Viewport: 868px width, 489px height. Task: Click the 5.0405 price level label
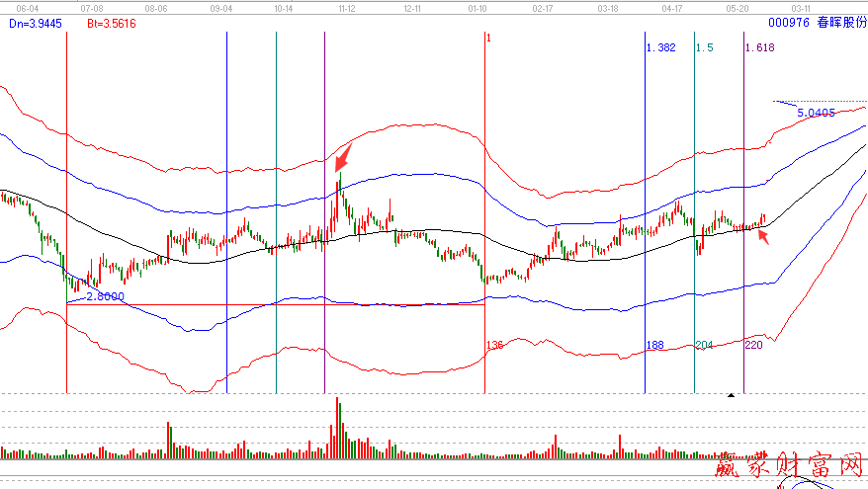point(816,113)
